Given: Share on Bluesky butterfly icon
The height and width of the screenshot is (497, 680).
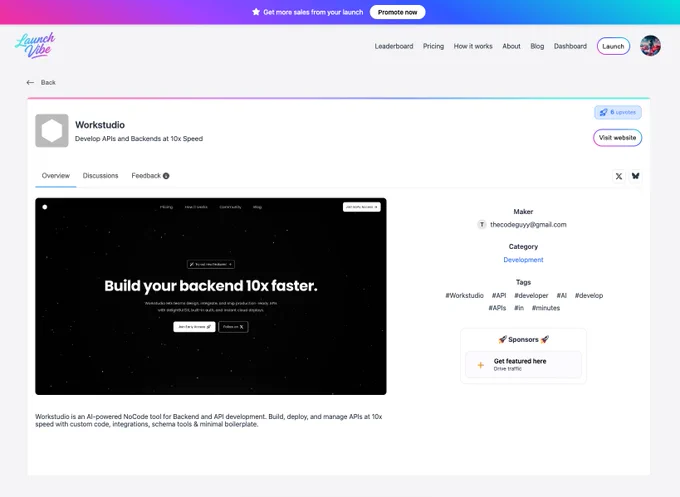Looking at the screenshot, I should point(635,176).
